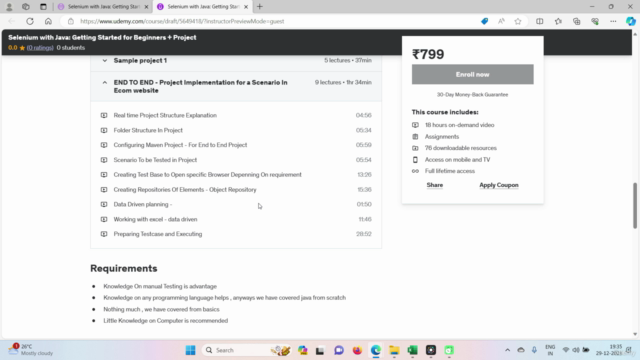Image resolution: width=640 pixels, height=360 pixels.
Task: Click the Requirements heading
Action: point(124,269)
